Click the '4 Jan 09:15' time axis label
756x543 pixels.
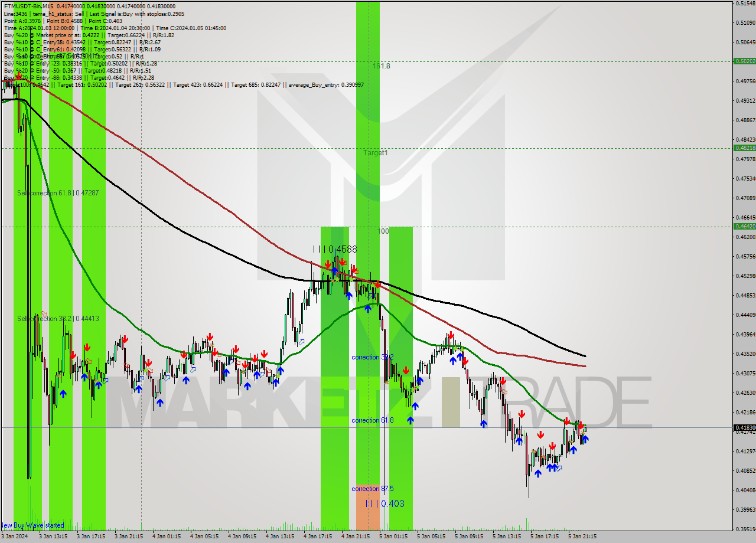(242, 537)
